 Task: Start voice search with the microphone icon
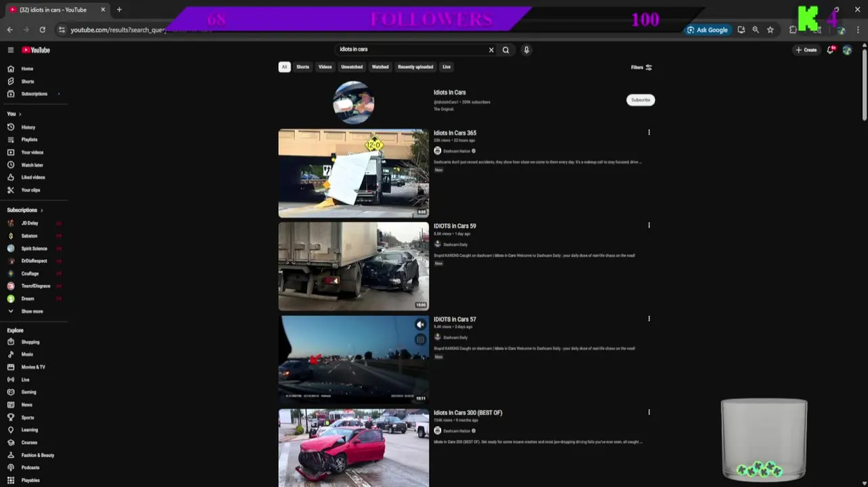pyautogui.click(x=526, y=50)
